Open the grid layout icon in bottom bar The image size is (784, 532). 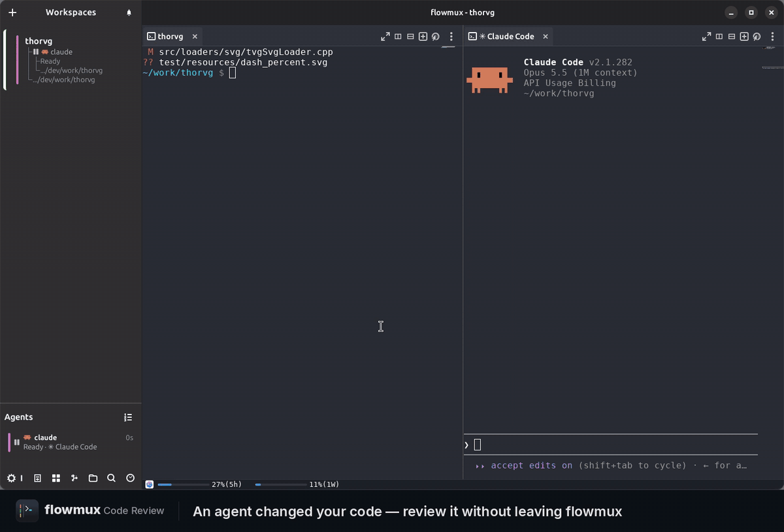[x=56, y=478]
